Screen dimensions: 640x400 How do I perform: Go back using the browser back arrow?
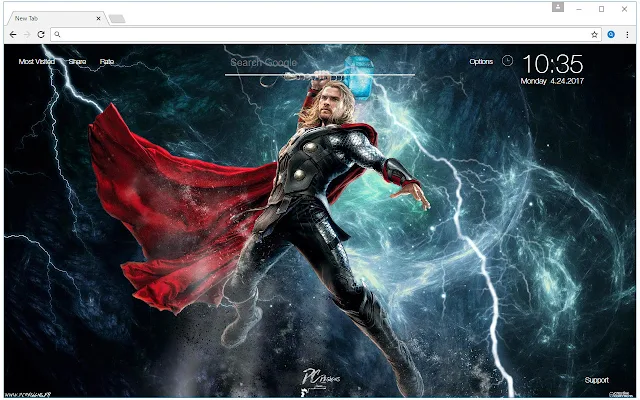click(x=13, y=35)
